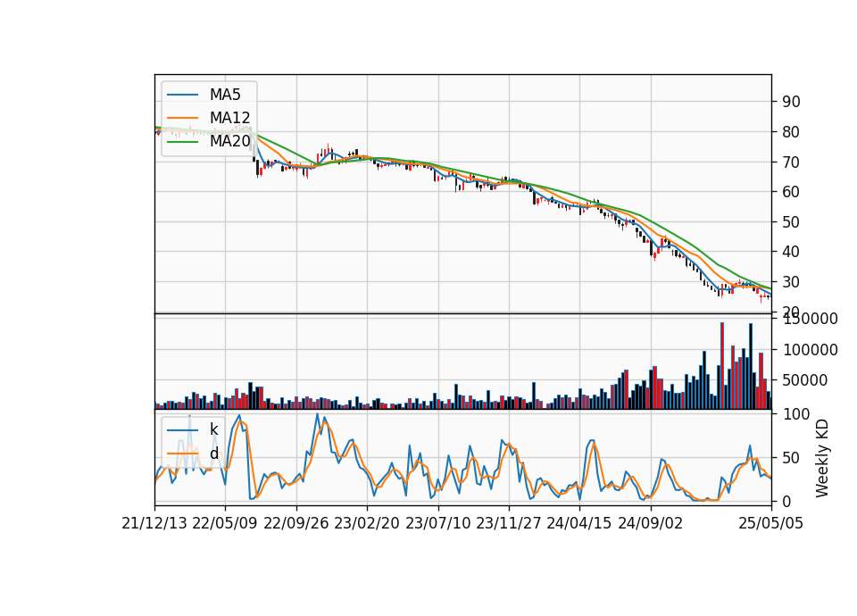This screenshot has width=857, height=616.
Task: Click the price axis value 80
Action: pyautogui.click(x=792, y=132)
